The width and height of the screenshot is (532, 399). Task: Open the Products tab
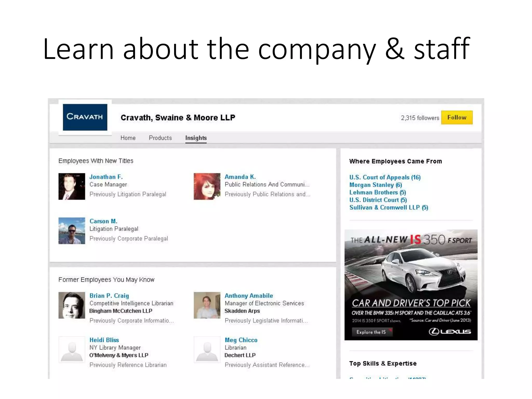tap(160, 138)
